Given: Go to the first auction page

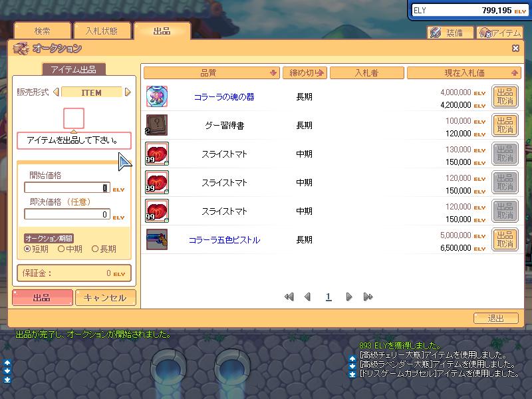Looking at the screenshot, I should tap(289, 297).
